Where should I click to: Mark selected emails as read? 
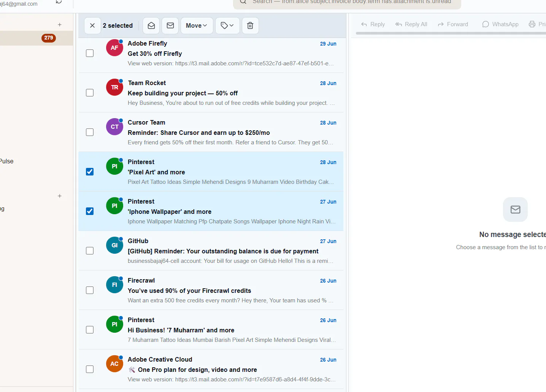point(151,25)
